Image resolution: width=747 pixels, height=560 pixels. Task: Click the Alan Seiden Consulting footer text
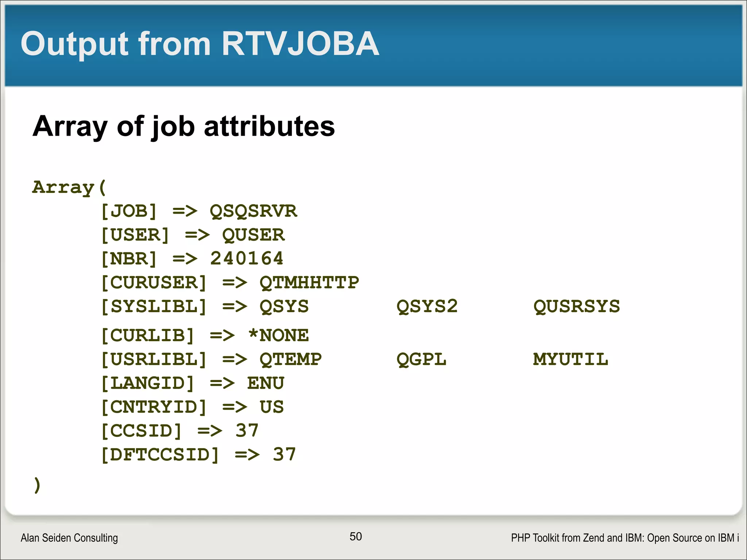(69, 538)
